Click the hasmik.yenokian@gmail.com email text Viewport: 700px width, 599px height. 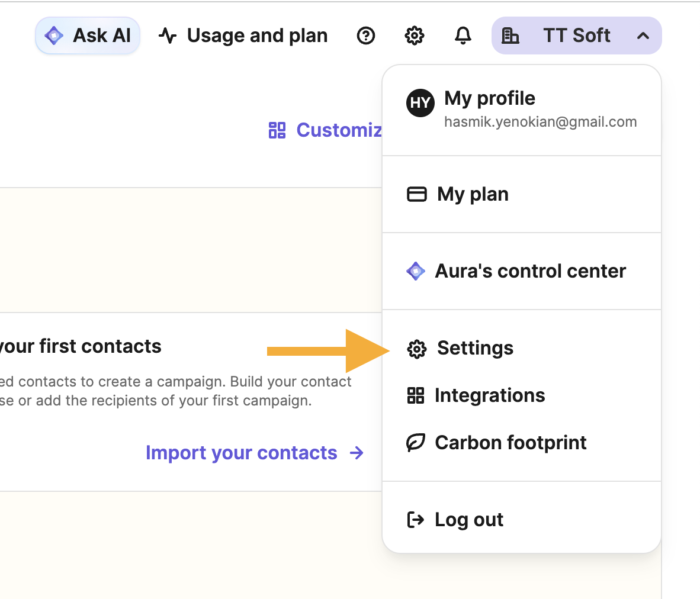540,122
